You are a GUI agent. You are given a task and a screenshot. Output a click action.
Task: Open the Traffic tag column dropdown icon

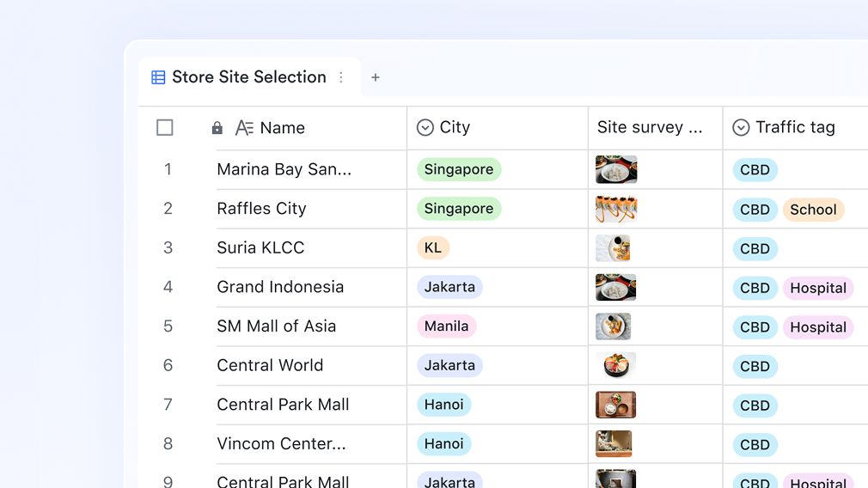point(741,127)
